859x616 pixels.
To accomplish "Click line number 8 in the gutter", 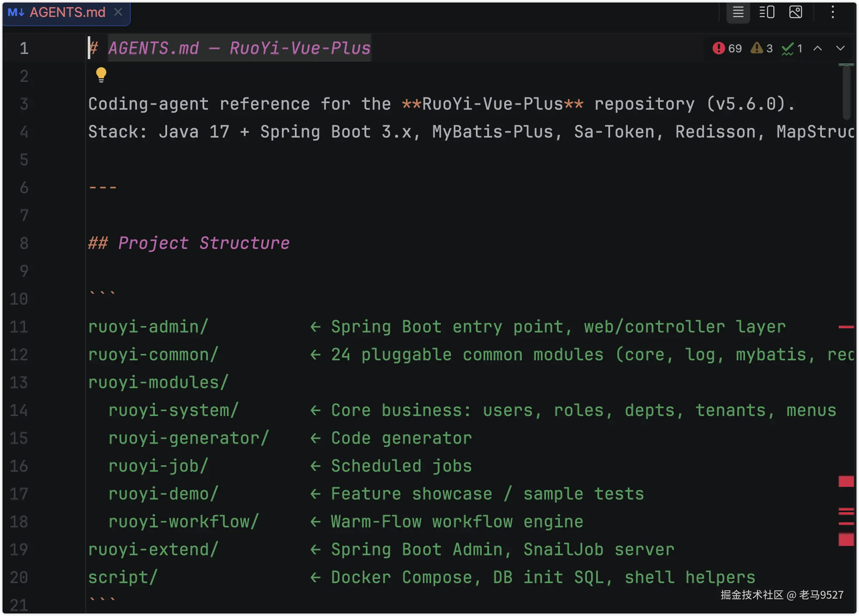I will (24, 243).
